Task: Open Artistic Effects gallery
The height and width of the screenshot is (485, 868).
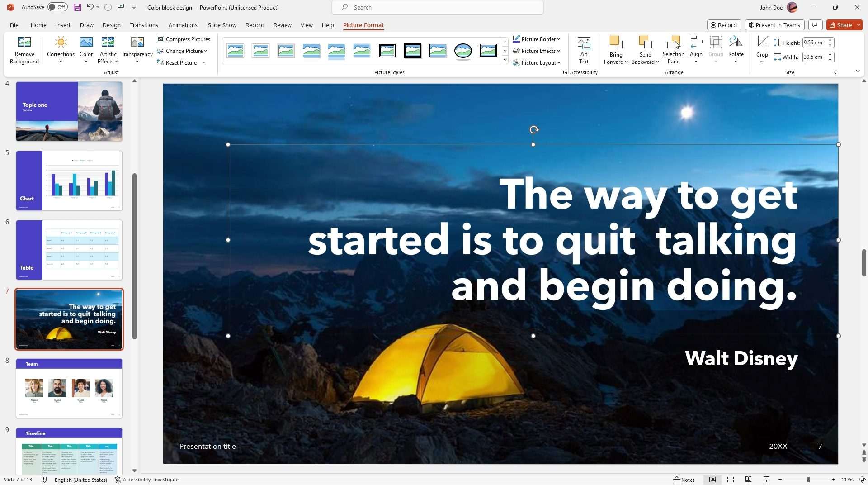Action: coord(108,50)
